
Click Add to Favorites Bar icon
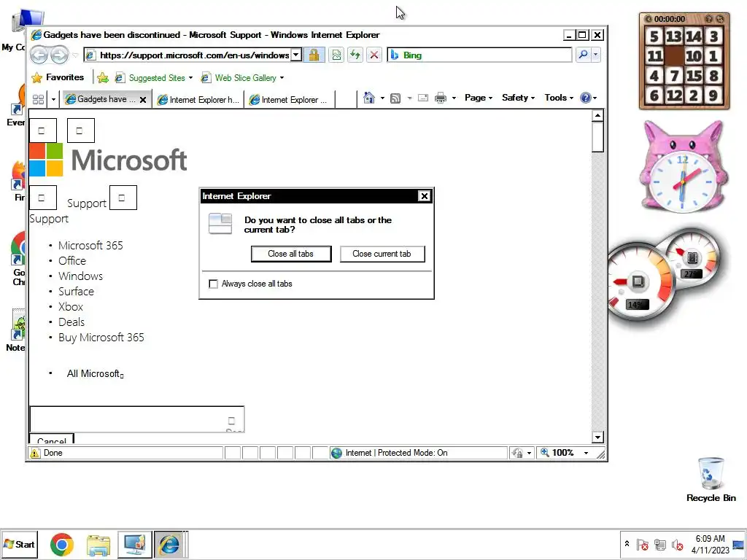click(x=103, y=77)
